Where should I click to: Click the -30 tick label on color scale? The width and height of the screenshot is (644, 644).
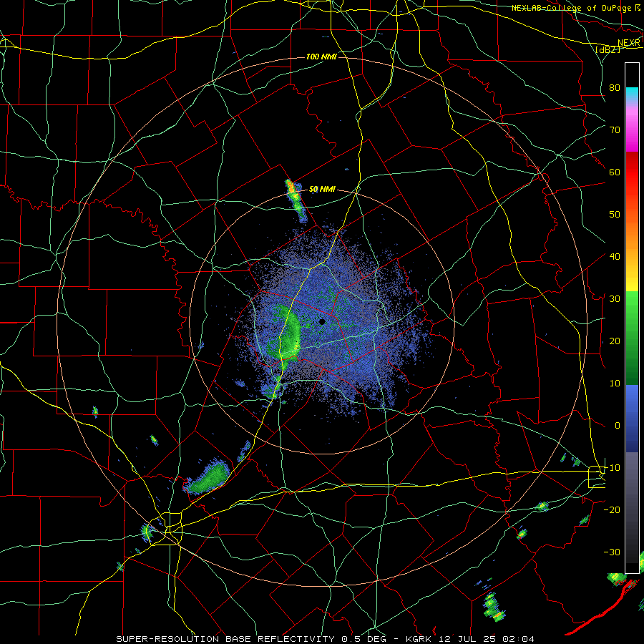click(612, 552)
